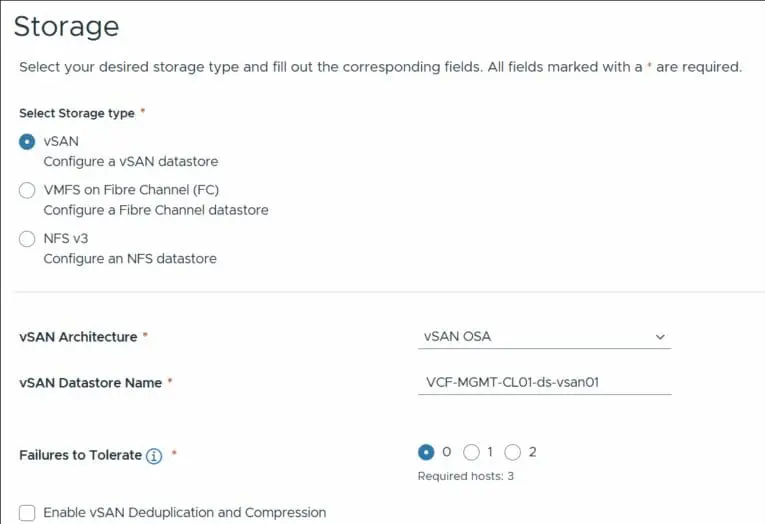Click the vSAN label text
The image size is (765, 524).
pyautogui.click(x=61, y=142)
